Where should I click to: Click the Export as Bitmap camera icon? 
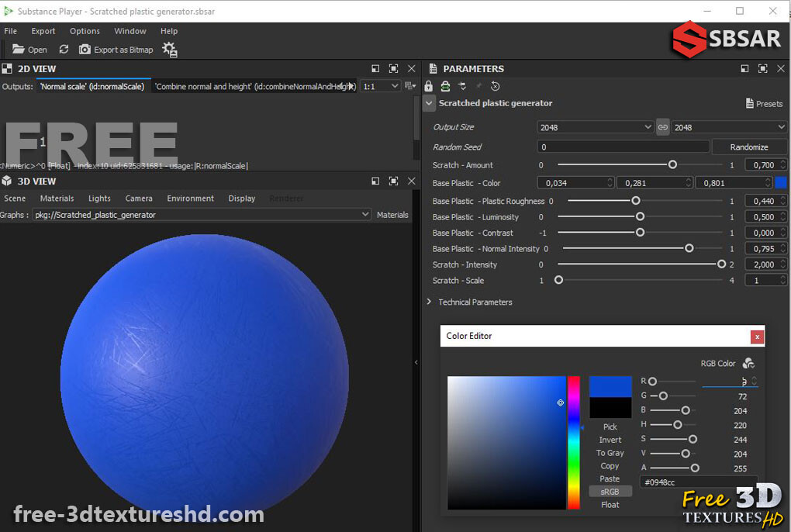[x=84, y=49]
